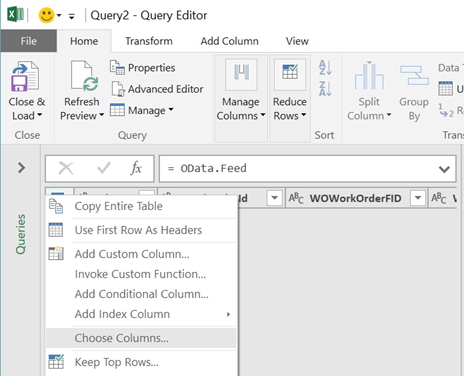This screenshot has height=376, width=464.
Task: Open the WOWorkOrderFID column filter dropdown
Action: 418,198
